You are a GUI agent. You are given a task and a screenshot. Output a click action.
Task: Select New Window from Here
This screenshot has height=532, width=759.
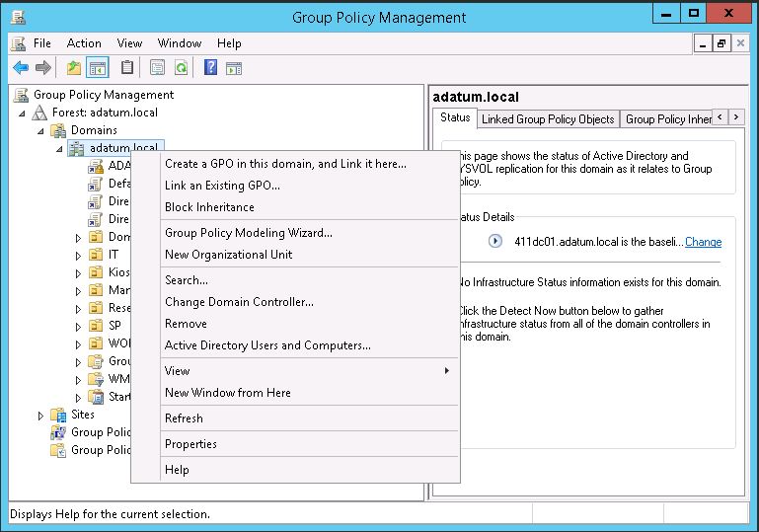tap(310, 393)
